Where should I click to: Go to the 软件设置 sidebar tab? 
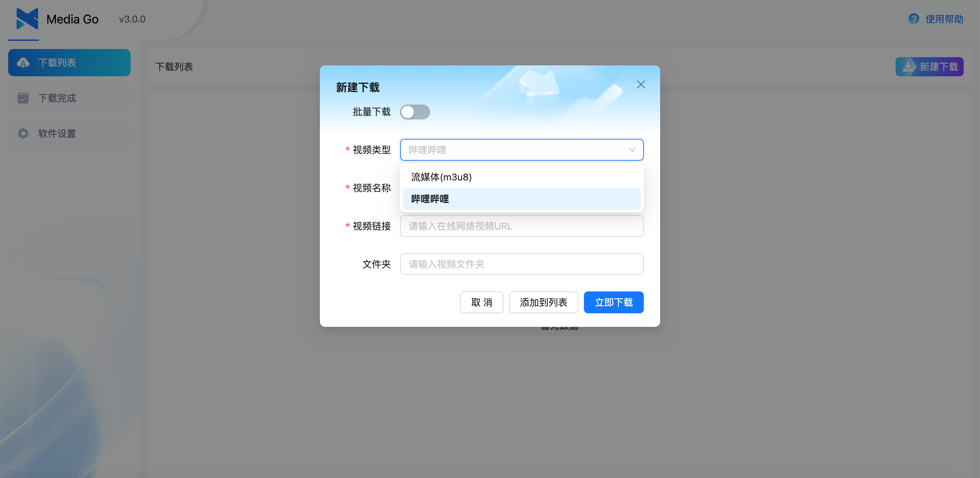tap(69, 133)
